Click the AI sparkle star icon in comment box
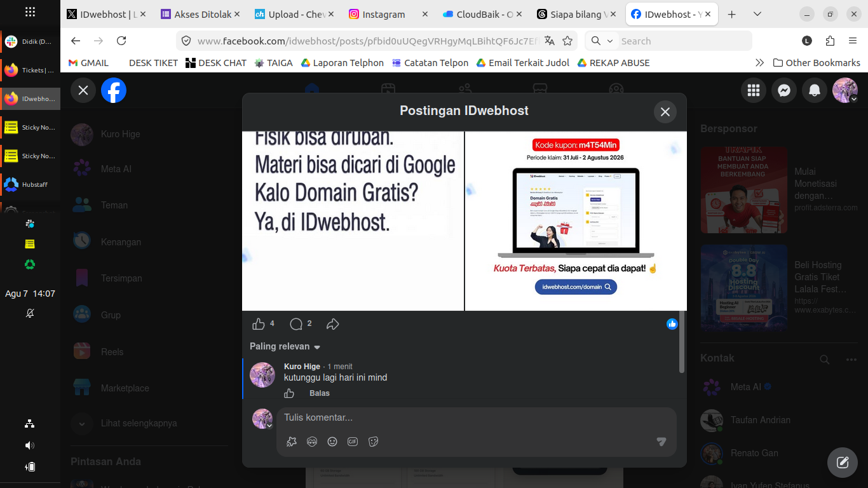 [x=292, y=442]
